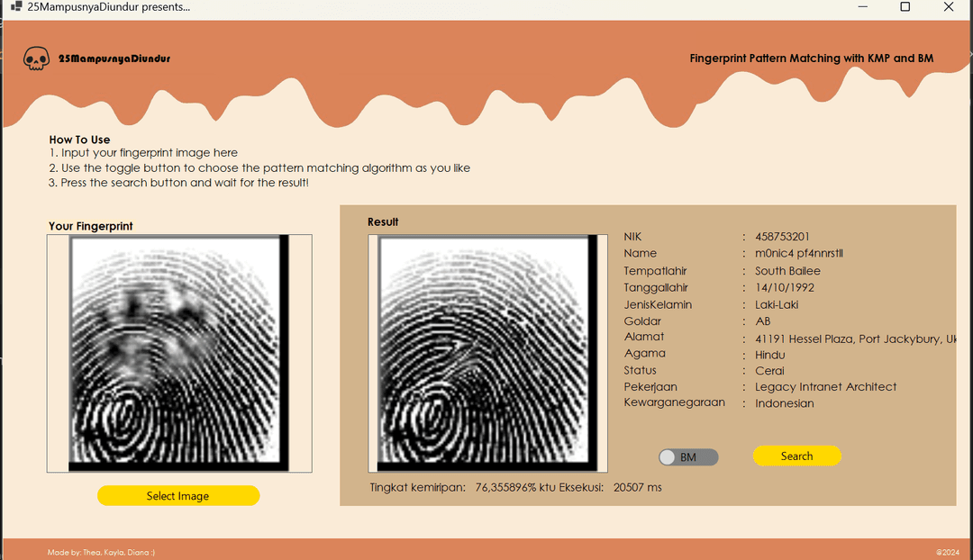This screenshot has height=560, width=973.
Task: Maximize the application window
Action: click(905, 7)
